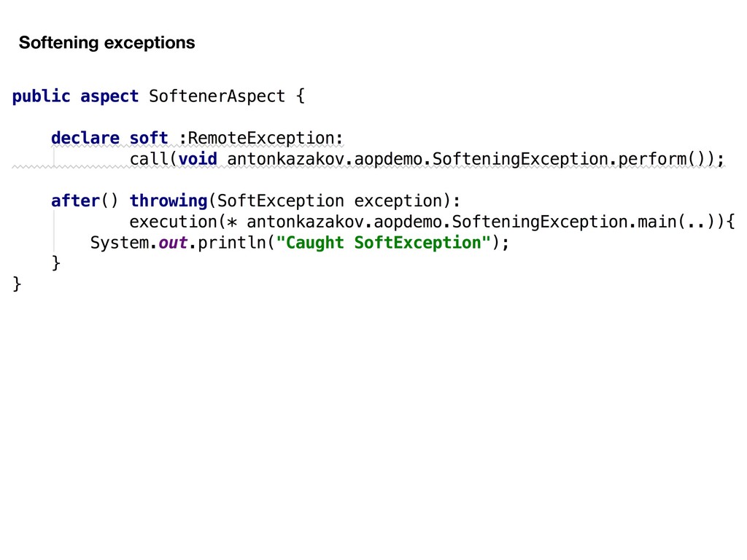Click the 'soft' keyword
This screenshot has width=747, height=560.
tap(149, 138)
